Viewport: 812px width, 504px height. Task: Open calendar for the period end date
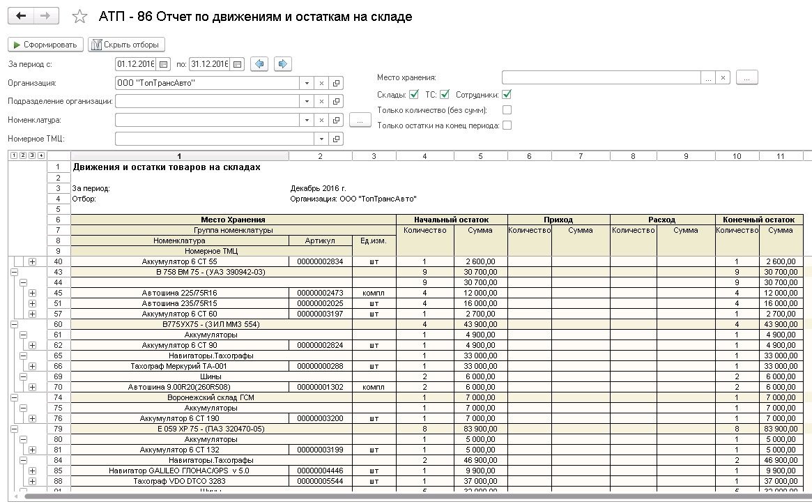[x=237, y=64]
